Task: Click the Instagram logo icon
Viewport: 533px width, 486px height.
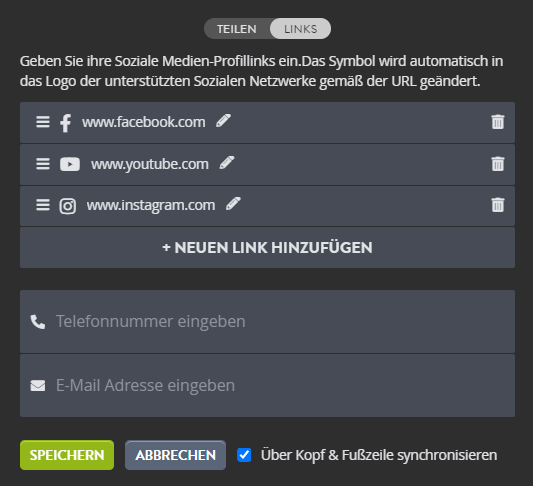Action: tap(68, 206)
